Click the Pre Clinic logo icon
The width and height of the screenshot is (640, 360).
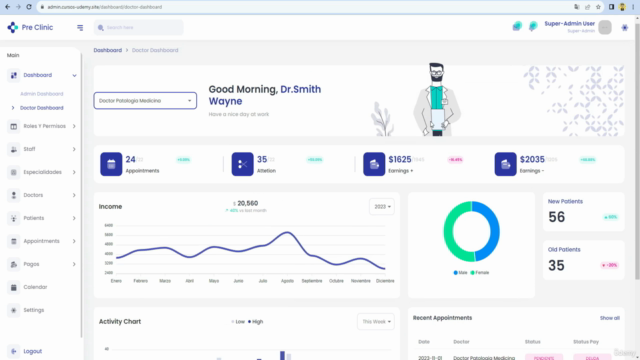pyautogui.click(x=13, y=27)
